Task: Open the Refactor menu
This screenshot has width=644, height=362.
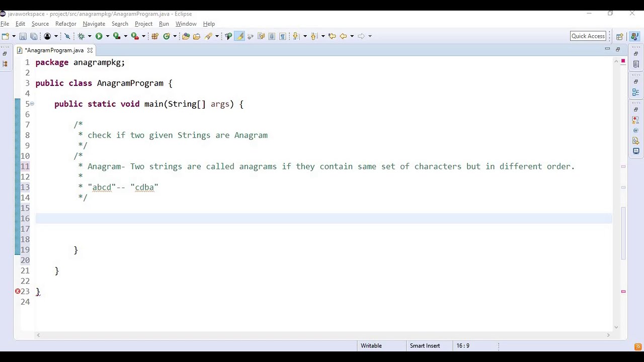Action: pos(66,24)
